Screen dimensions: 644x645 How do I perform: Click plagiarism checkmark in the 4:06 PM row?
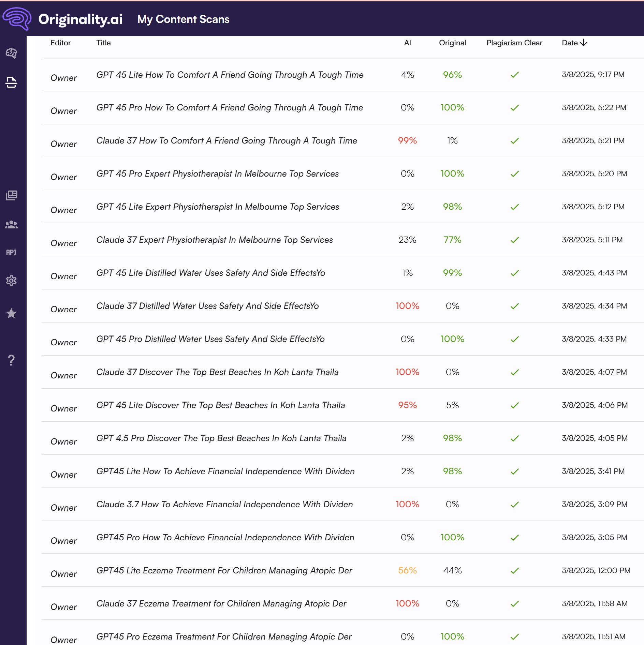[x=514, y=405]
